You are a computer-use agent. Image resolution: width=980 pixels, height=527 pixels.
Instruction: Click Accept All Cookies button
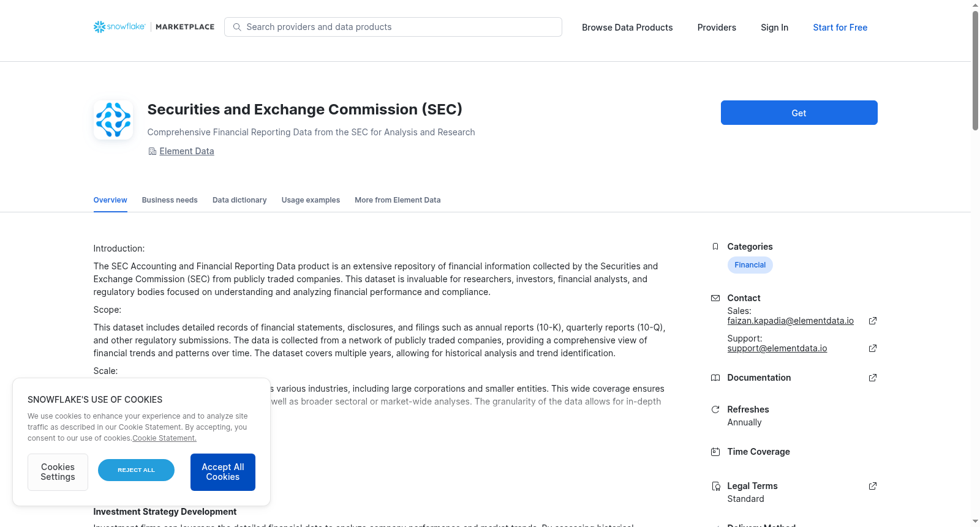(x=223, y=472)
